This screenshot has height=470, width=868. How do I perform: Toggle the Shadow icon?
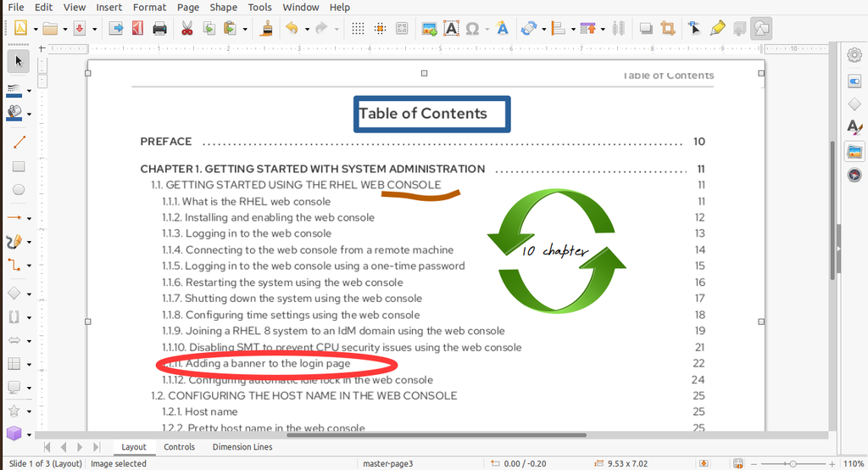[x=646, y=28]
